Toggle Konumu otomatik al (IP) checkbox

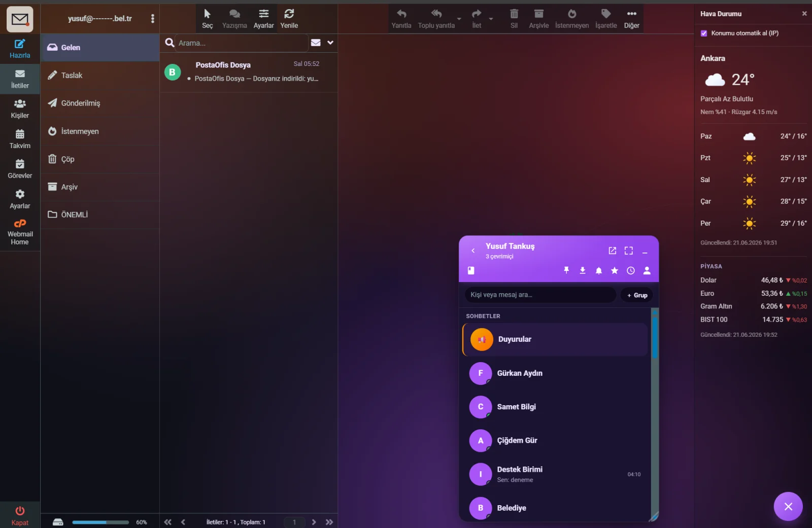704,33
